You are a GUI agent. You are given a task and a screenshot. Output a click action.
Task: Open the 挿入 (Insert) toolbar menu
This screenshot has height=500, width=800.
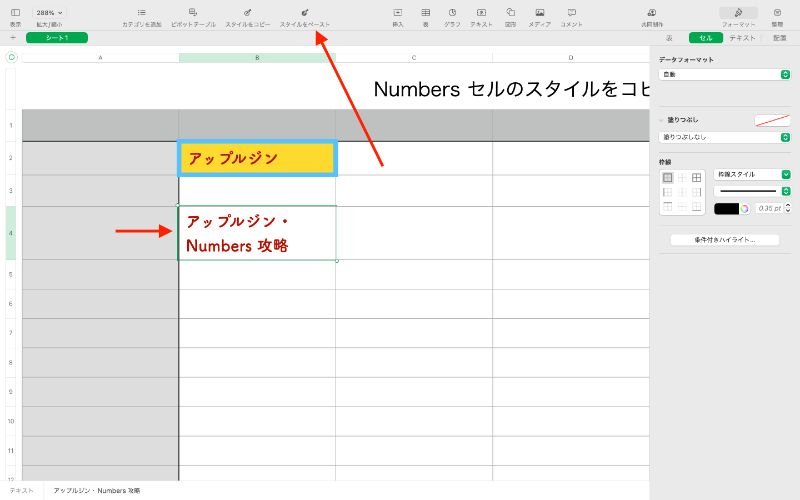pos(397,12)
